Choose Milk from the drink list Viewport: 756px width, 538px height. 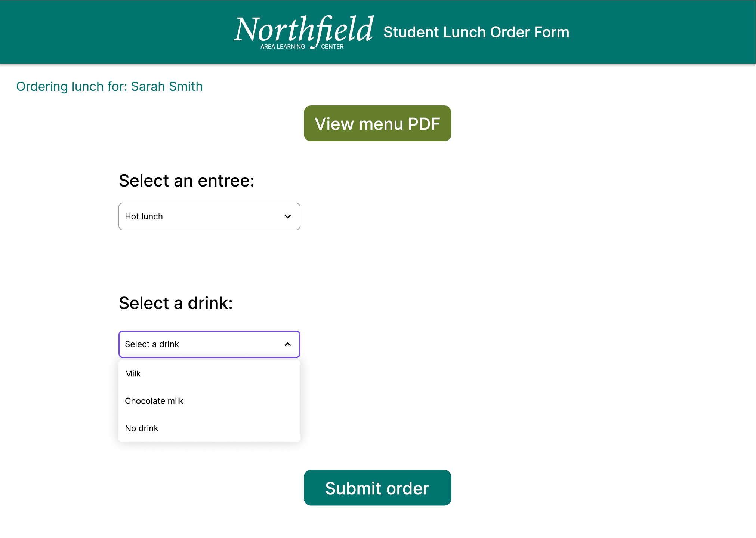(133, 373)
